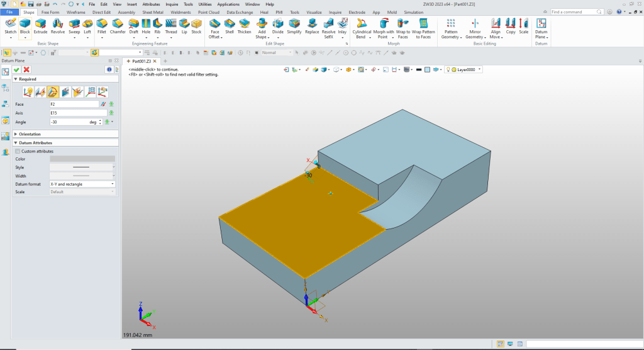Enable the Custom attributes checkbox

click(x=18, y=151)
